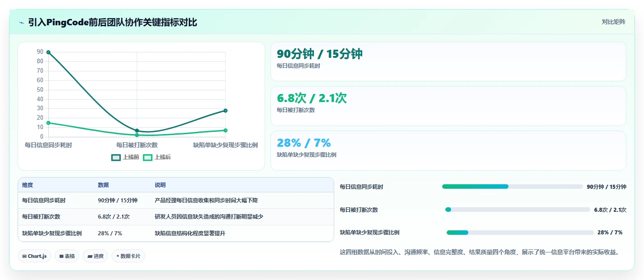The image size is (644, 280).
Task: Click the title 引入PingCode前后团队协作关键指标对比
Action: click(112, 22)
